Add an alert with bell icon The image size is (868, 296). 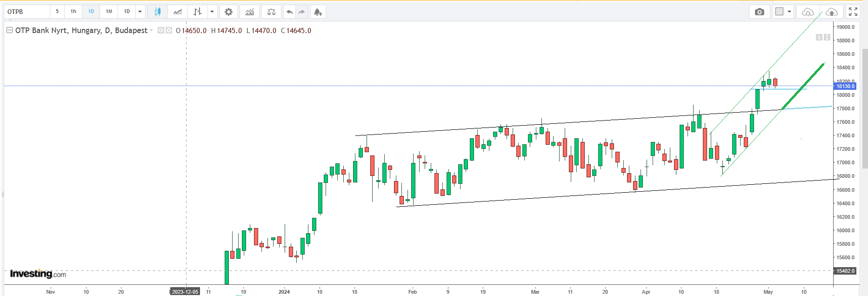(x=318, y=12)
